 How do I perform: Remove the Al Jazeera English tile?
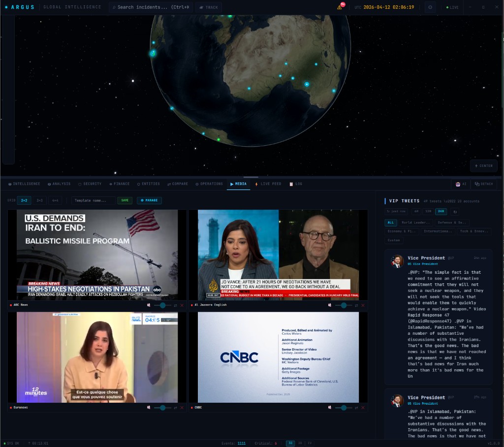point(363,305)
